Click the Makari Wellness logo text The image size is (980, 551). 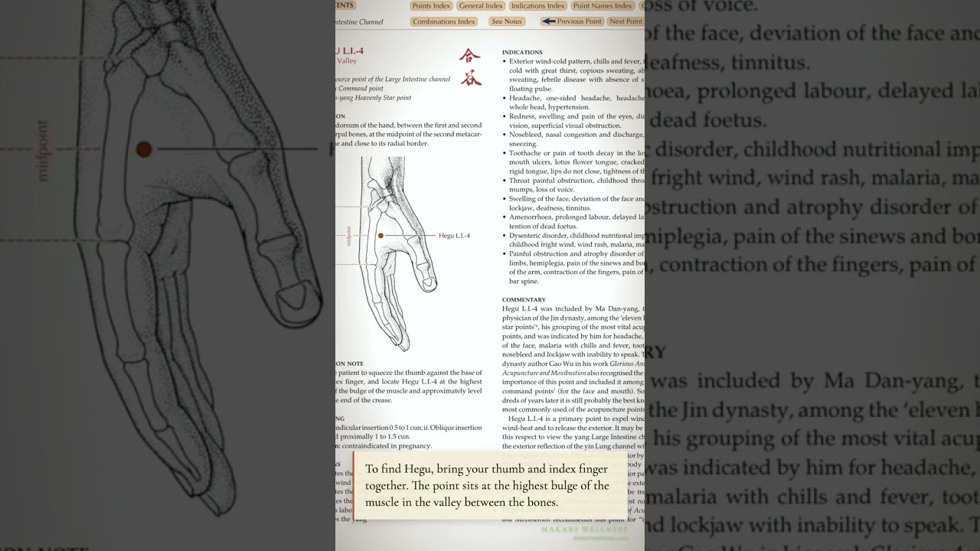584,529
